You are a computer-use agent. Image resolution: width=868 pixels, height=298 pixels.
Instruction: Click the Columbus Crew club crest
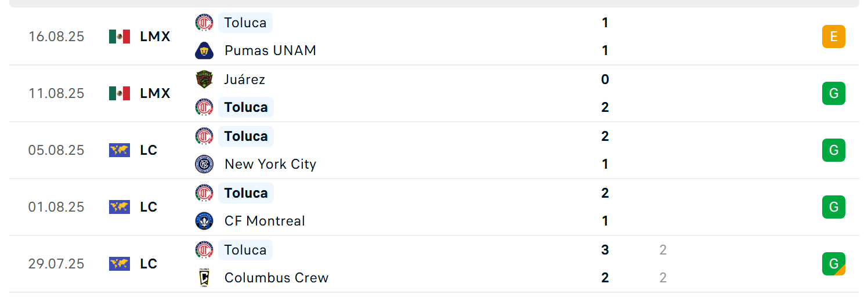pos(204,278)
